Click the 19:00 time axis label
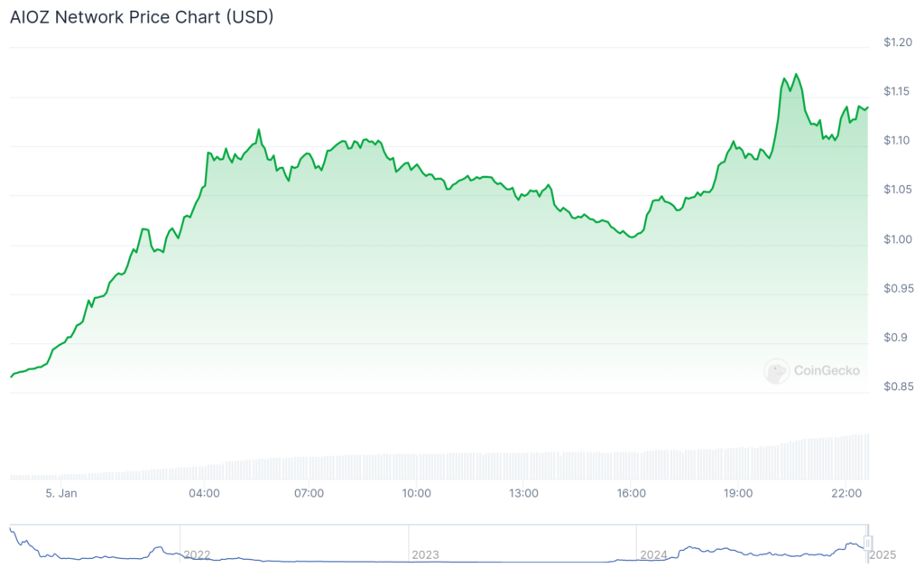Viewport: 924px width, 577px height. click(x=738, y=493)
